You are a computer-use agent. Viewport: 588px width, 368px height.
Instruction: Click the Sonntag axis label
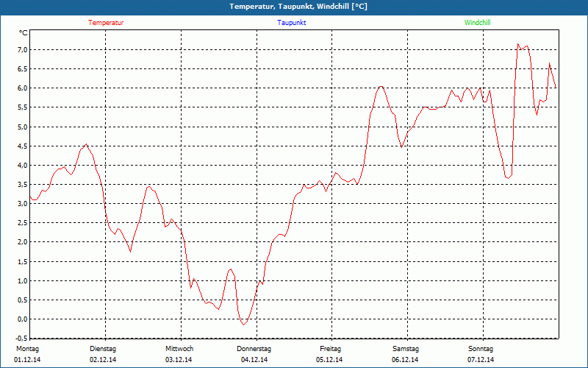coord(481,349)
